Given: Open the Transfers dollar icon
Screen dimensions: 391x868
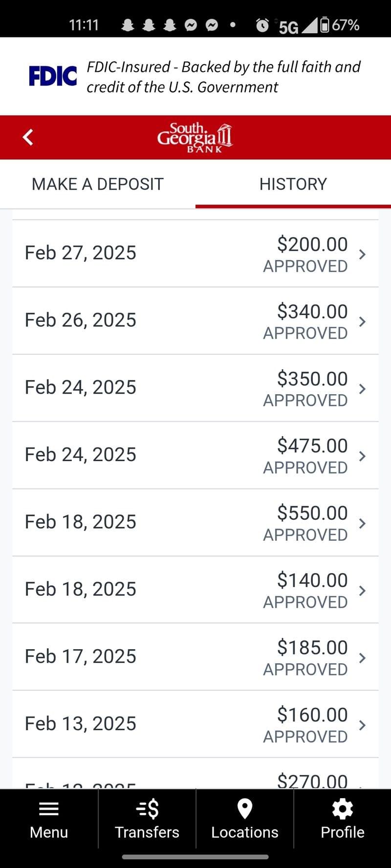Looking at the screenshot, I should tap(147, 809).
